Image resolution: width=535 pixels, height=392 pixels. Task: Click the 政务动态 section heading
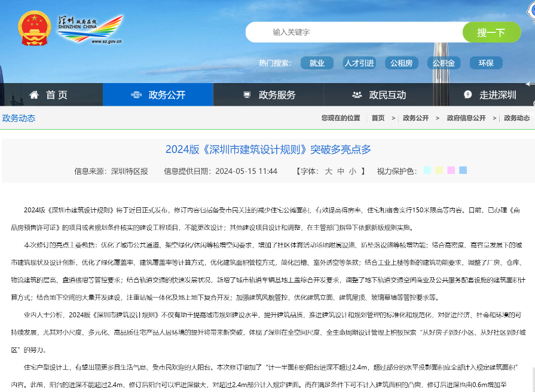(19, 118)
